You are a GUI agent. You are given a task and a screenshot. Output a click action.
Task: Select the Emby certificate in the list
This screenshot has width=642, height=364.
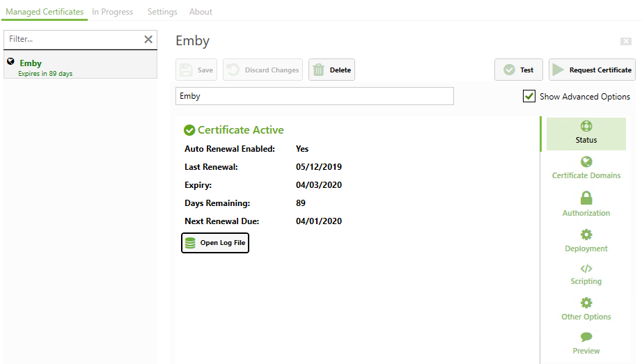pos(80,64)
